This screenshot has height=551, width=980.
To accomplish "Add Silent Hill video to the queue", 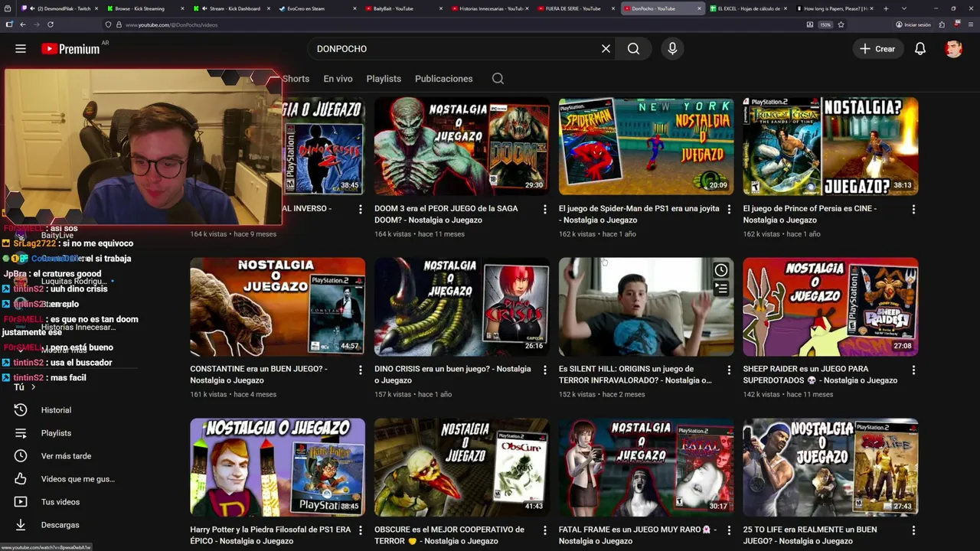I will 720,289.
